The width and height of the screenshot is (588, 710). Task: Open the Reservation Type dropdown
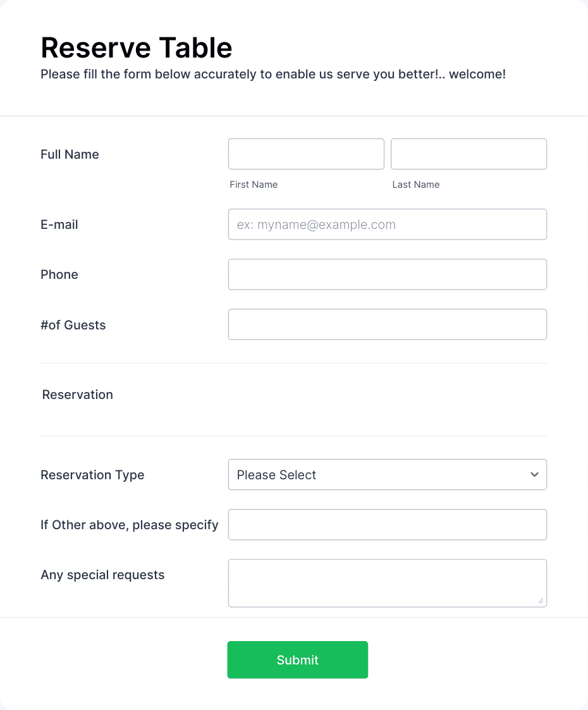point(388,474)
